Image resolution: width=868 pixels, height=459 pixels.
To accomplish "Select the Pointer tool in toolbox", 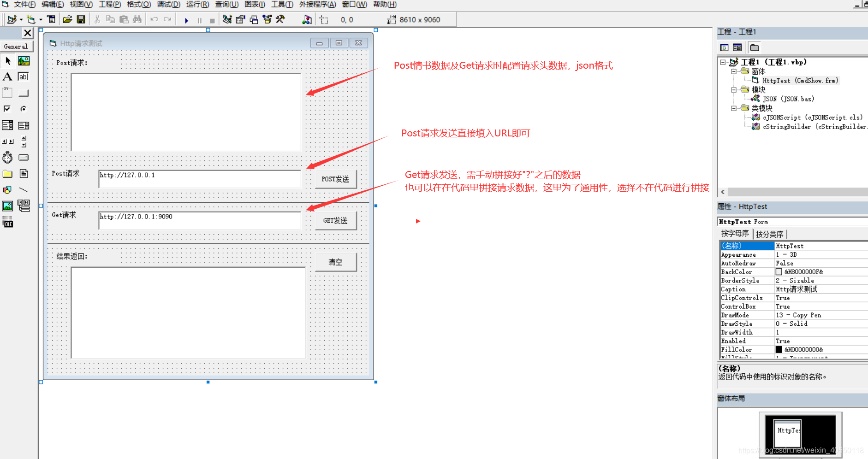I will tap(8, 61).
